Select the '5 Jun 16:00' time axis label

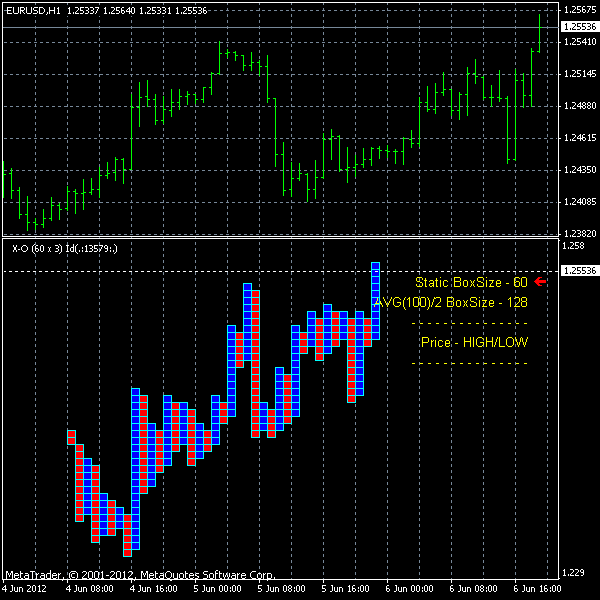(345, 590)
